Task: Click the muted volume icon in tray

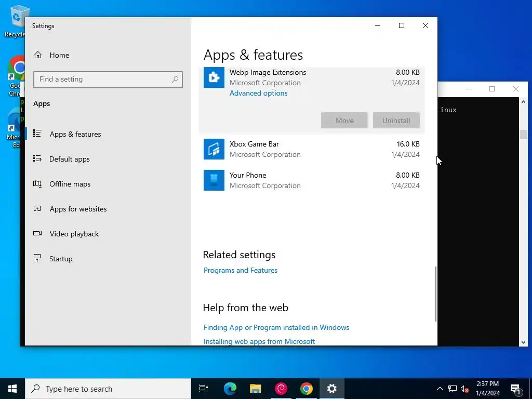Action: [465, 389]
